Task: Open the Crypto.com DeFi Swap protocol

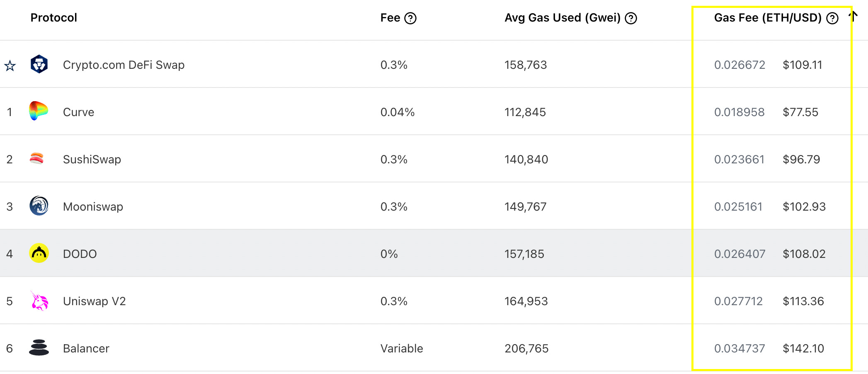Action: click(124, 65)
